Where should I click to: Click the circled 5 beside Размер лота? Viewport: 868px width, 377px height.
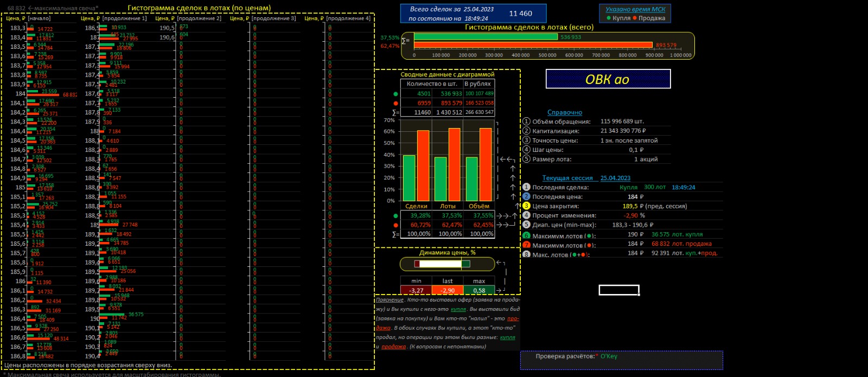tap(526, 159)
